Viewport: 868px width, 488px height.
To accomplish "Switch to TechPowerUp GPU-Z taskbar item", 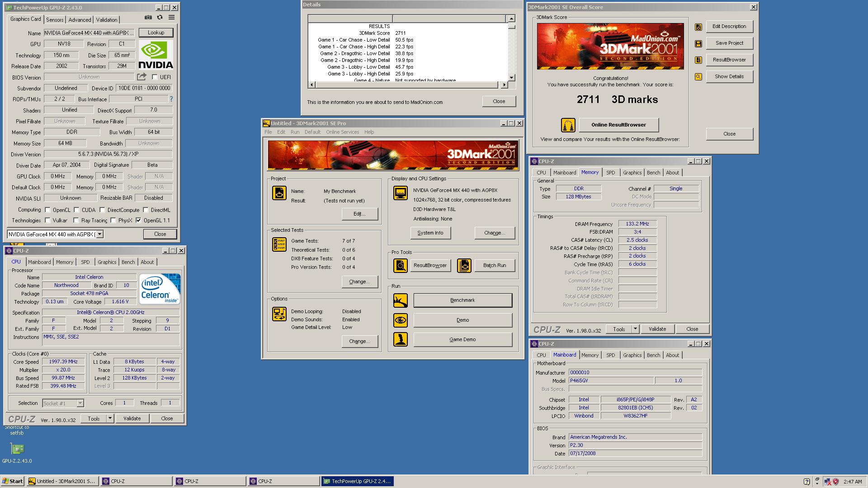I will tap(357, 481).
